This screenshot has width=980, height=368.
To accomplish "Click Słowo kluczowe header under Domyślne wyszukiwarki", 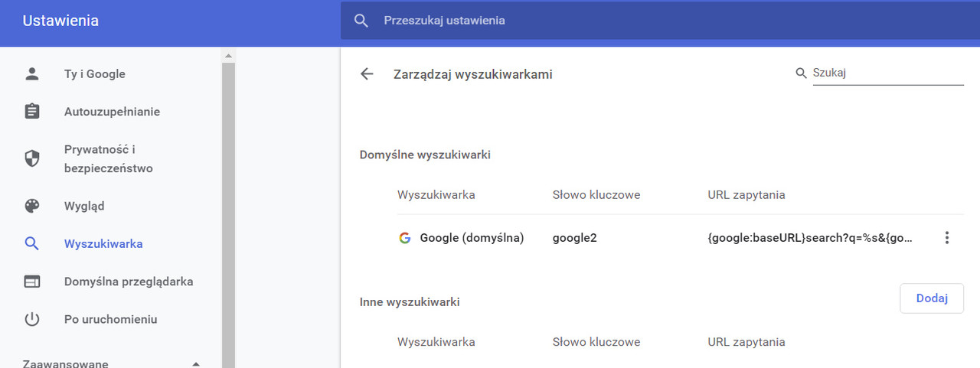I will pyautogui.click(x=596, y=194).
